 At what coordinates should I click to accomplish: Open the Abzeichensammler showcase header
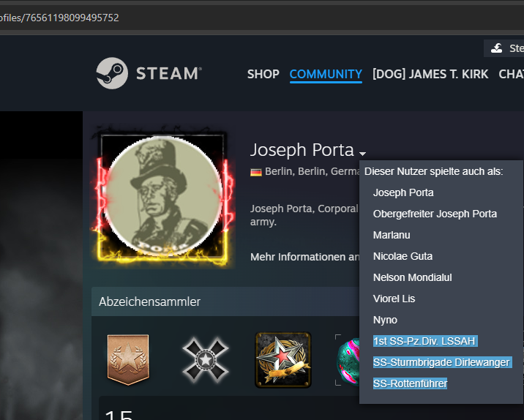point(150,301)
